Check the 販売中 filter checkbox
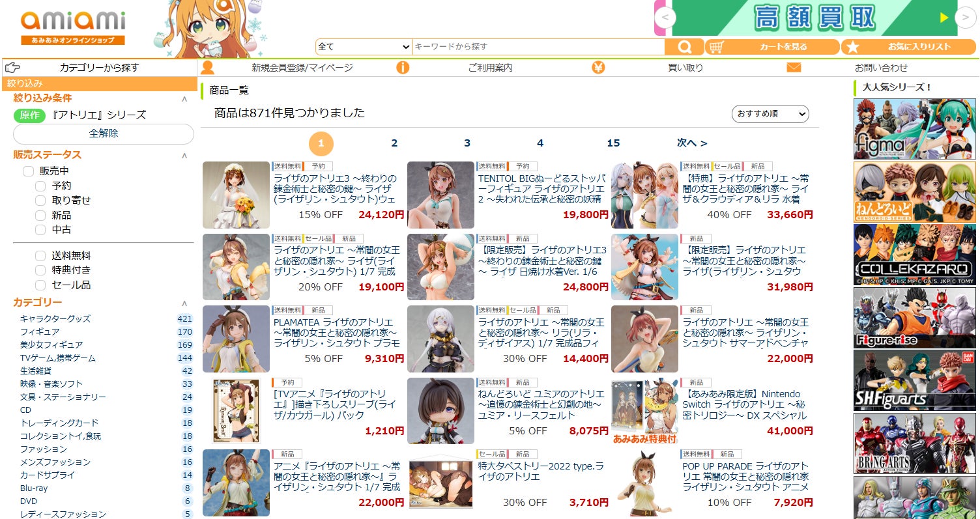Viewport: 980px width, 519px height. click(28, 171)
